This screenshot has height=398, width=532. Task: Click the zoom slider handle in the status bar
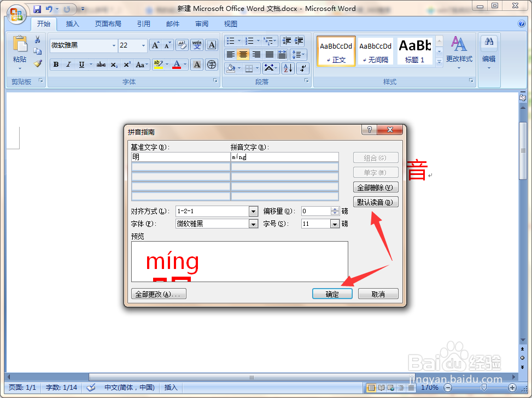point(484,388)
